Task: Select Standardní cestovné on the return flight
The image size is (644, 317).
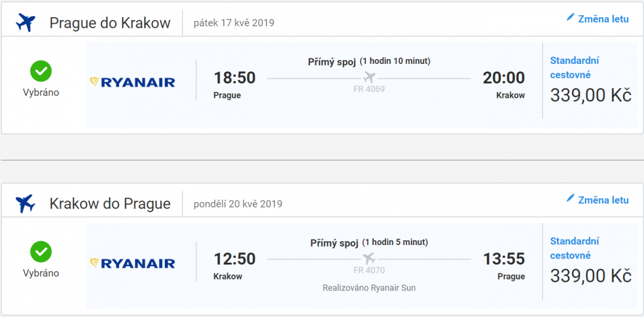Action: click(x=574, y=248)
